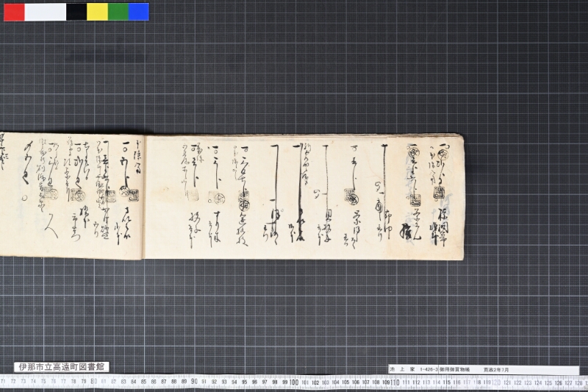Click the 人 character on the left page

coord(51,228)
